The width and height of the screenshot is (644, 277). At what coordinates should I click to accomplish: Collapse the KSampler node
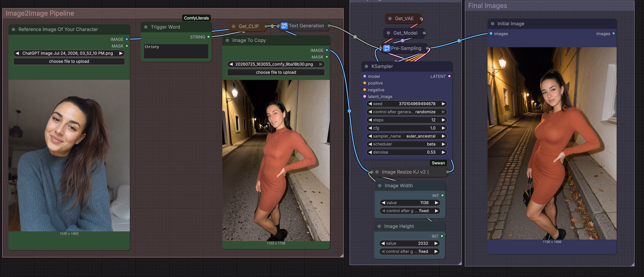click(366, 66)
